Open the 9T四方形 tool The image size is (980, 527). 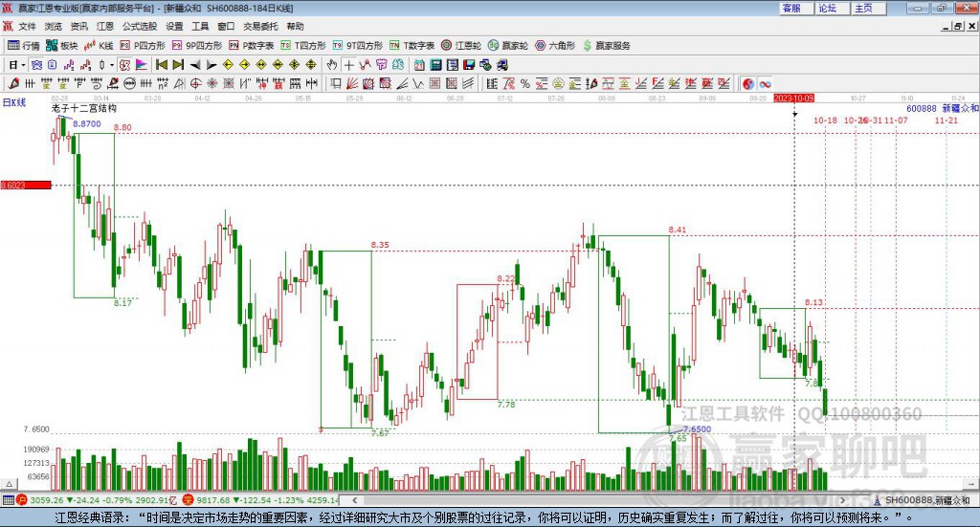click(x=358, y=46)
